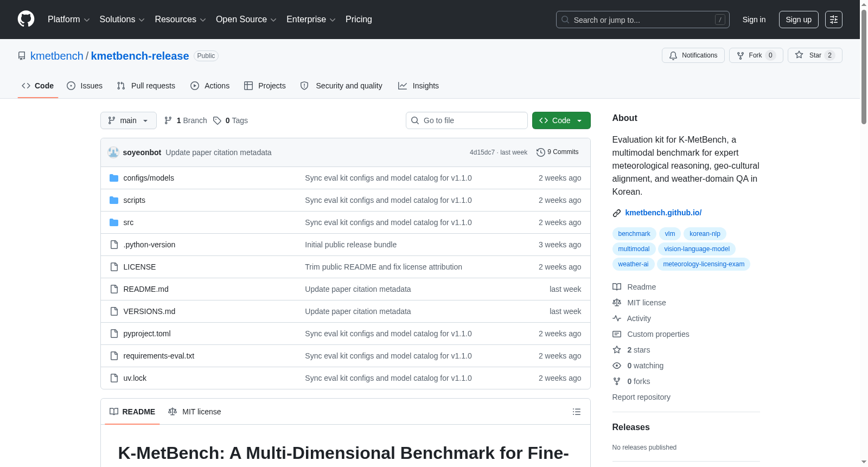Open the main branch selector dropdown
Image resolution: width=868 pixels, height=467 pixels.
coord(129,120)
